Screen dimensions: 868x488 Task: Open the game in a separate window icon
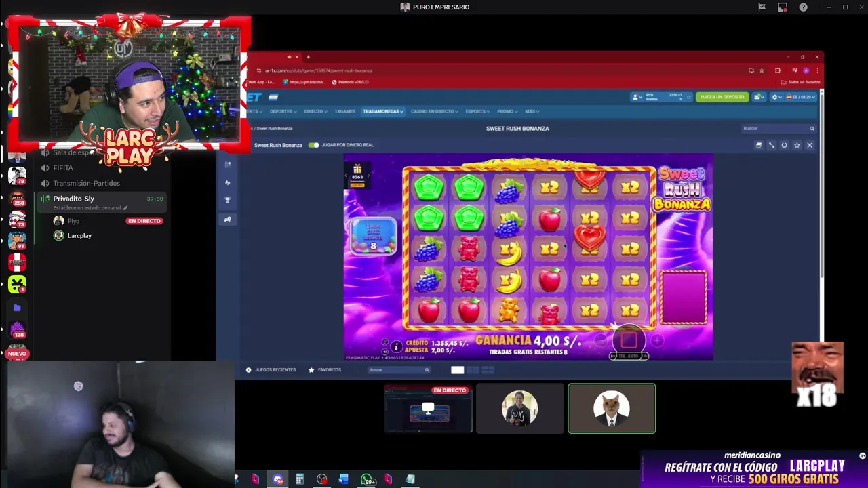coord(759,145)
